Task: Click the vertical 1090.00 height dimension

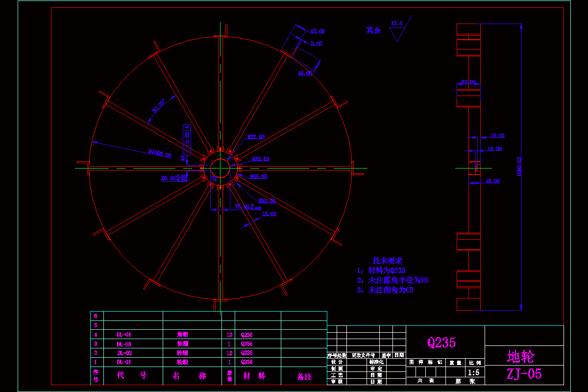Action: (518, 167)
